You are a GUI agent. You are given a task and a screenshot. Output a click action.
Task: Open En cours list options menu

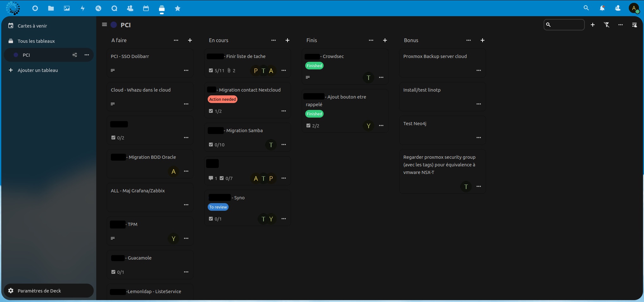[x=274, y=40]
